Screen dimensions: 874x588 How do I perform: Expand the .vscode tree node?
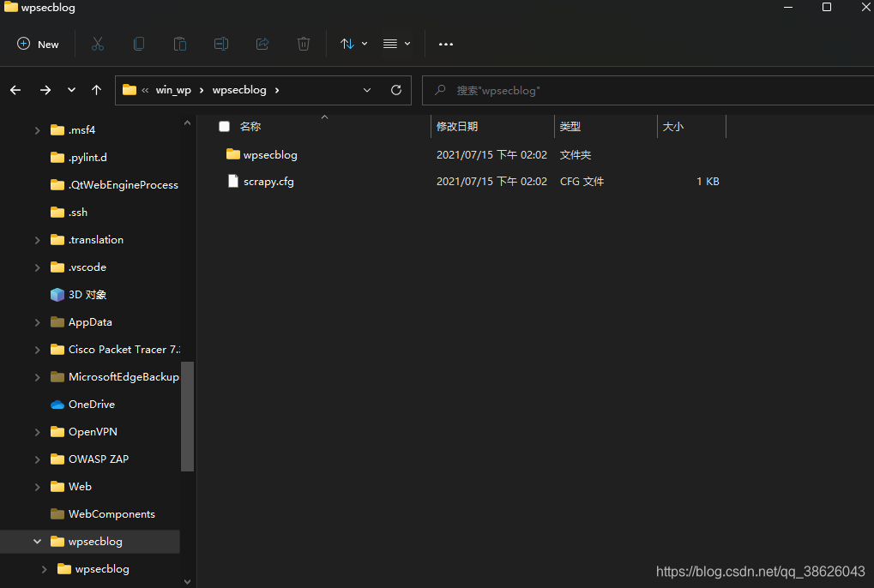click(x=38, y=267)
